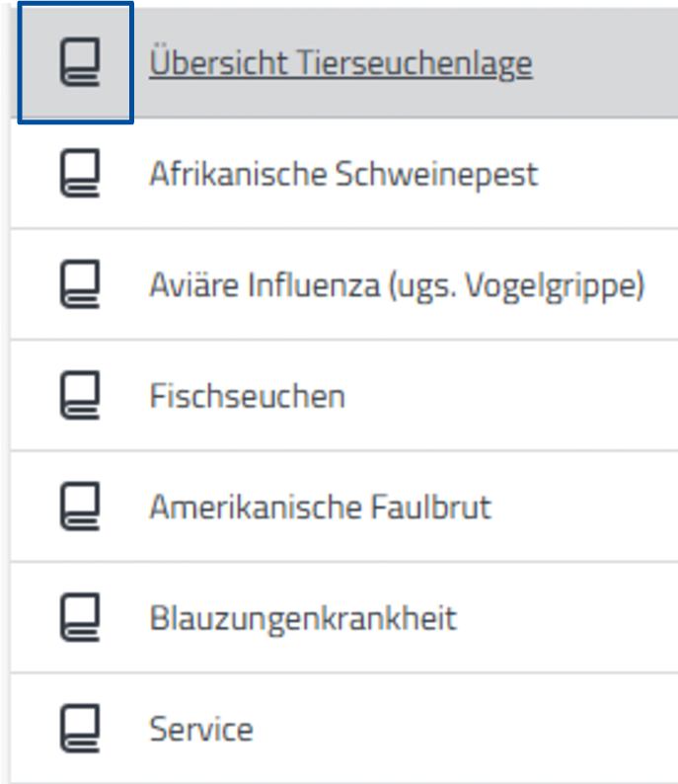Screen dimensions: 678x784
Task: Click the book icon beside Service
Action: click(79, 730)
